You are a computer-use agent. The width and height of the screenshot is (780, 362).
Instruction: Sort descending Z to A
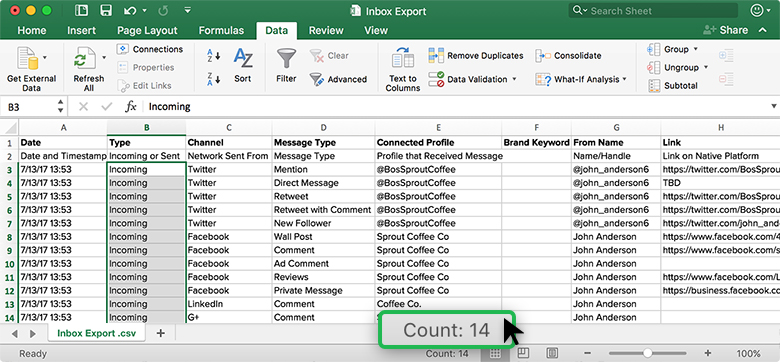tap(213, 79)
